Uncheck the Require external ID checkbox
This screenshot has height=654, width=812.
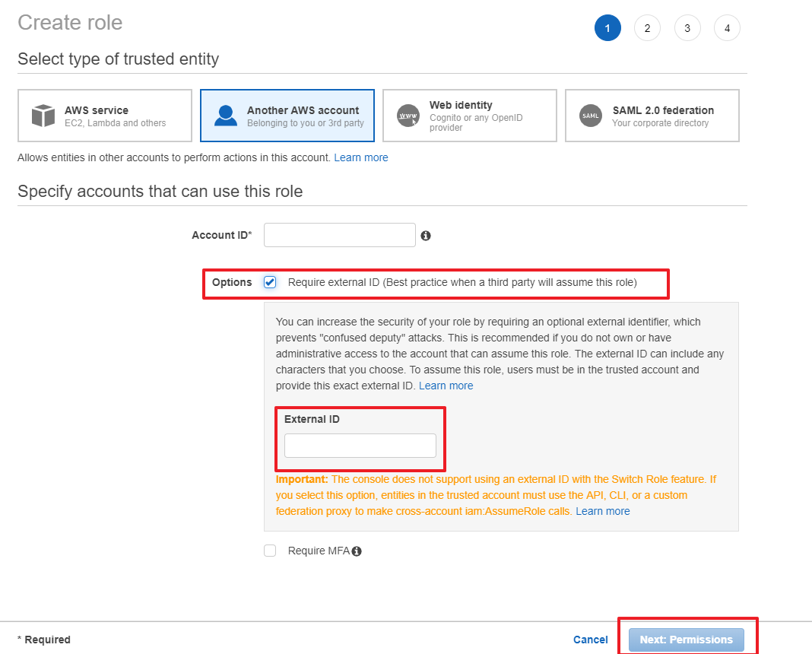(270, 283)
